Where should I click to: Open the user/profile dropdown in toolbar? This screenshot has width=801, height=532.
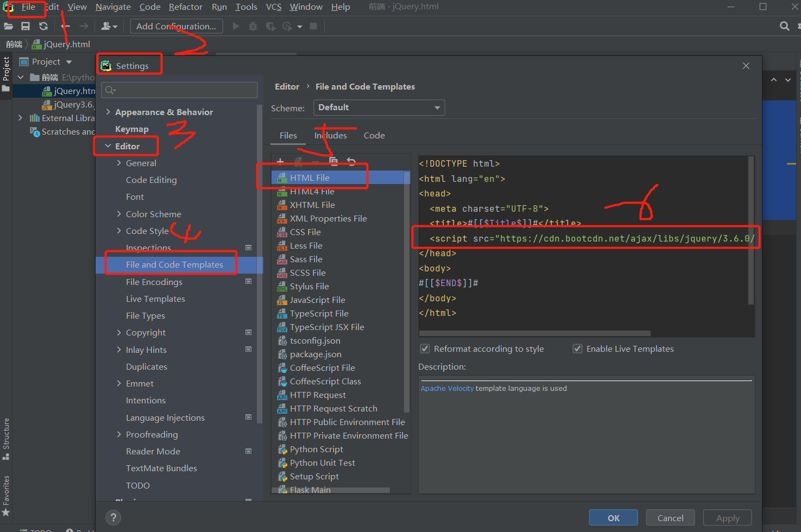109,26
